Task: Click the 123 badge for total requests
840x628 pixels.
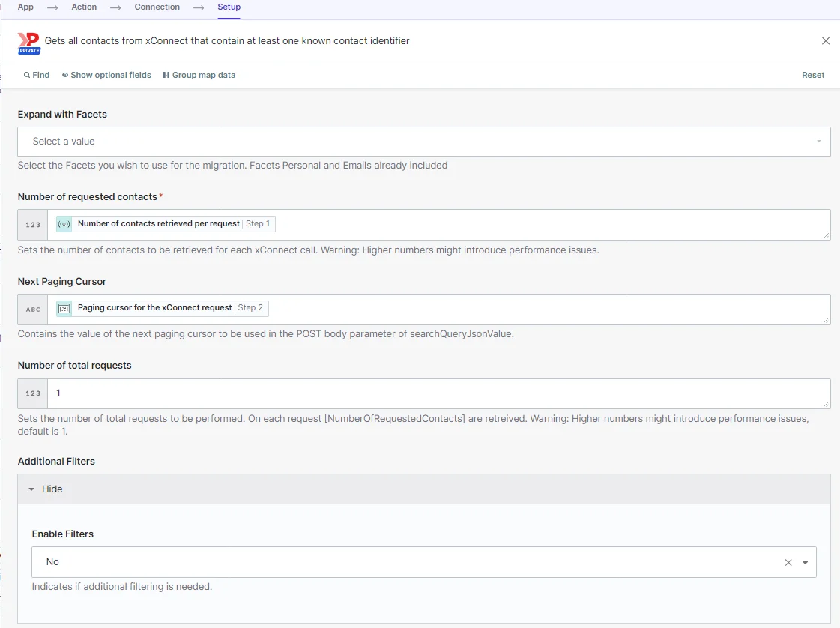Action: [x=33, y=393]
